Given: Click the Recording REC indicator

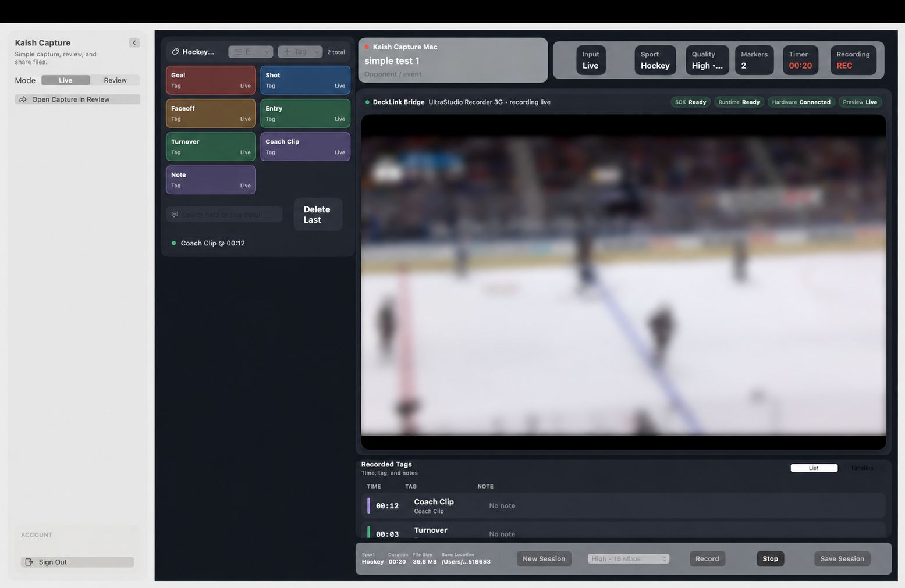Looking at the screenshot, I should [853, 60].
